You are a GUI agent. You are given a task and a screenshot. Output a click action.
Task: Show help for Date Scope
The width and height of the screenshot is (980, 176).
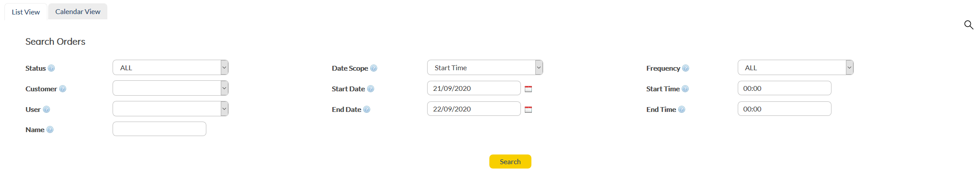coord(374,68)
